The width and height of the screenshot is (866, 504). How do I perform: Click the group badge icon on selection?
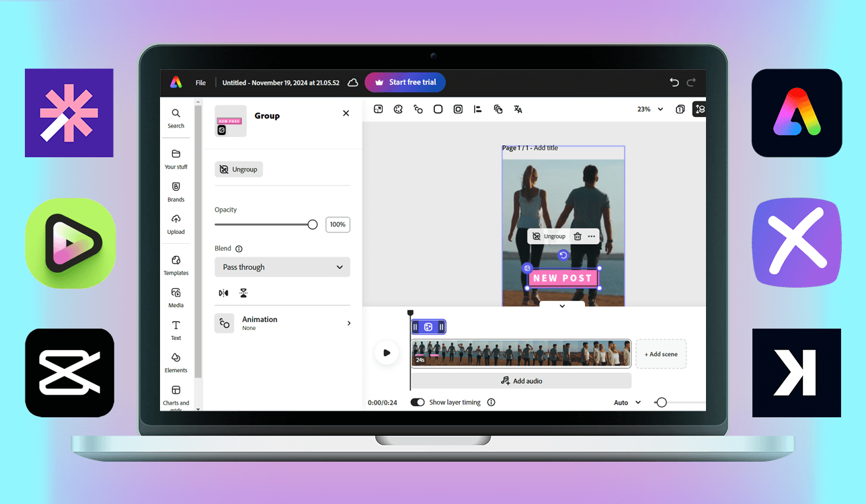tap(527, 268)
